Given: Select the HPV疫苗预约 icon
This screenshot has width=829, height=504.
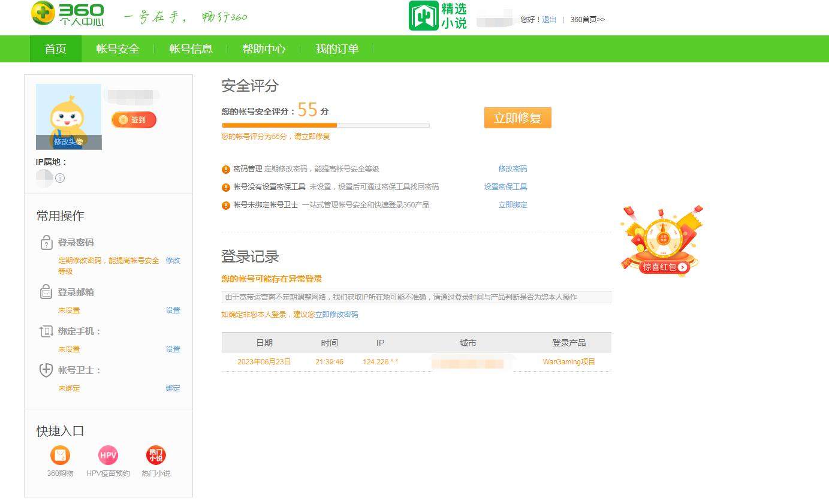Looking at the screenshot, I should 108,455.
